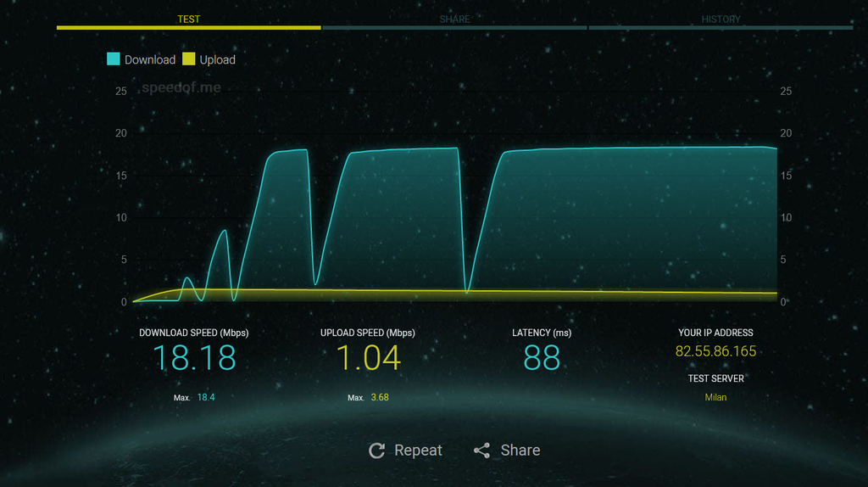Click the Milan test server name
This screenshot has width=868, height=487.
(x=715, y=397)
